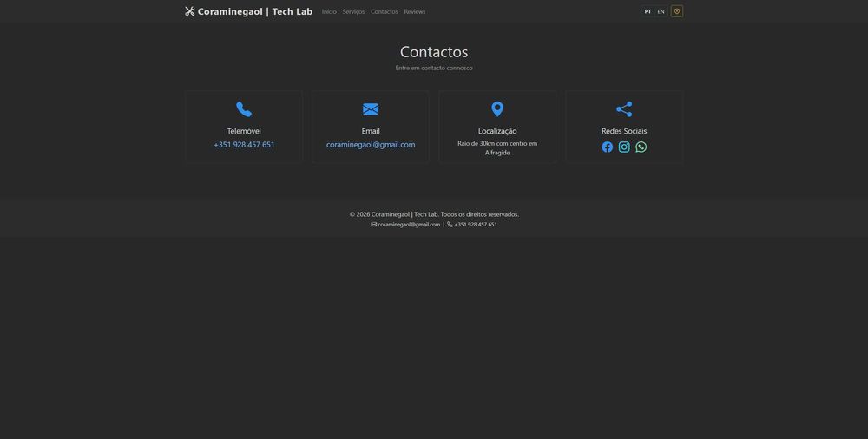The height and width of the screenshot is (439, 868).
Task: Click the small envelope icon in the footer
Action: coord(373,225)
